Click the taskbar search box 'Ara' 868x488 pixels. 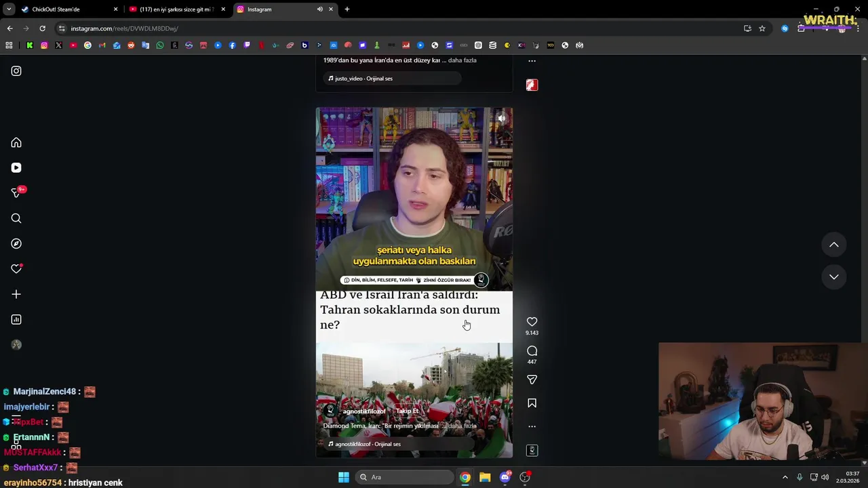pyautogui.click(x=405, y=477)
